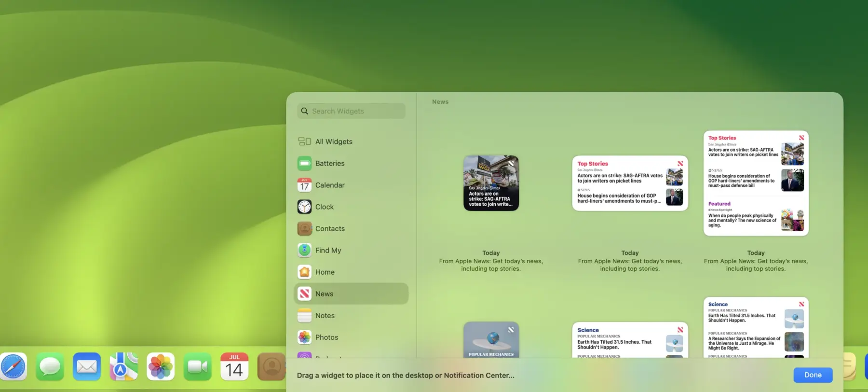The width and height of the screenshot is (868, 392).
Task: Select the News icon in sidebar
Action: click(x=304, y=294)
